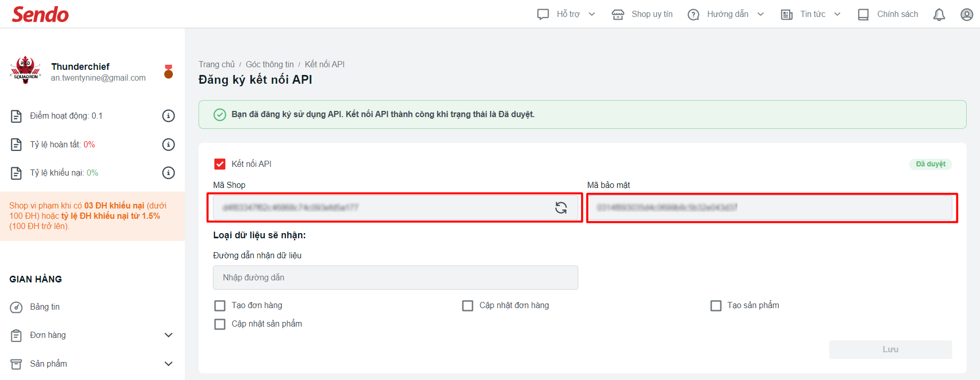
Task: Open the Hỗ trợ menu
Action: pyautogui.click(x=568, y=14)
